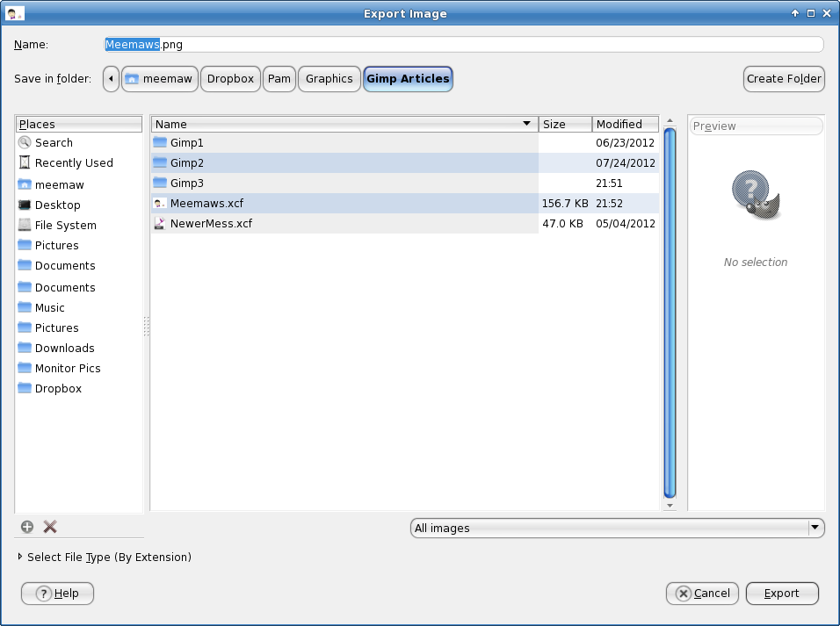This screenshot has height=626, width=840.
Task: Click the 47.0 KB size value
Action: 562,223
